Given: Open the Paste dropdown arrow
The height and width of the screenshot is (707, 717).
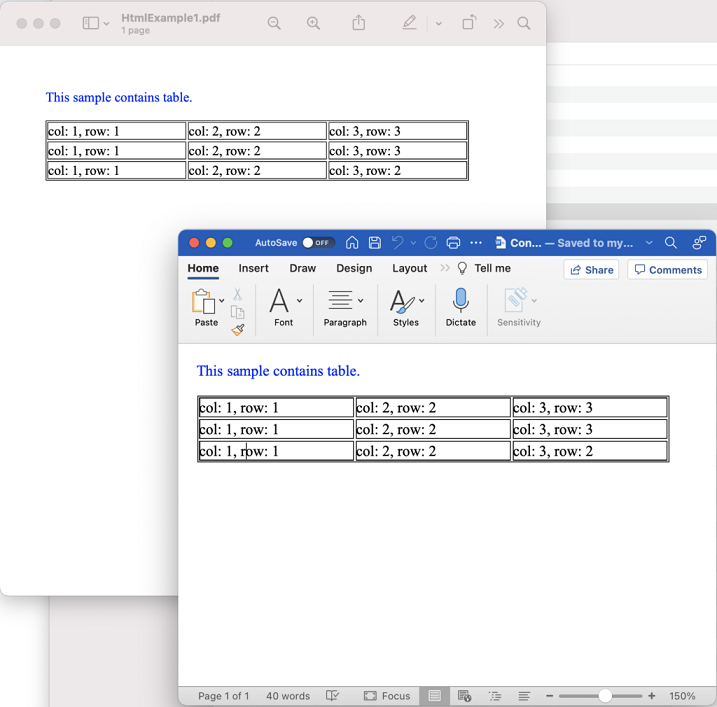Looking at the screenshot, I should point(222,301).
